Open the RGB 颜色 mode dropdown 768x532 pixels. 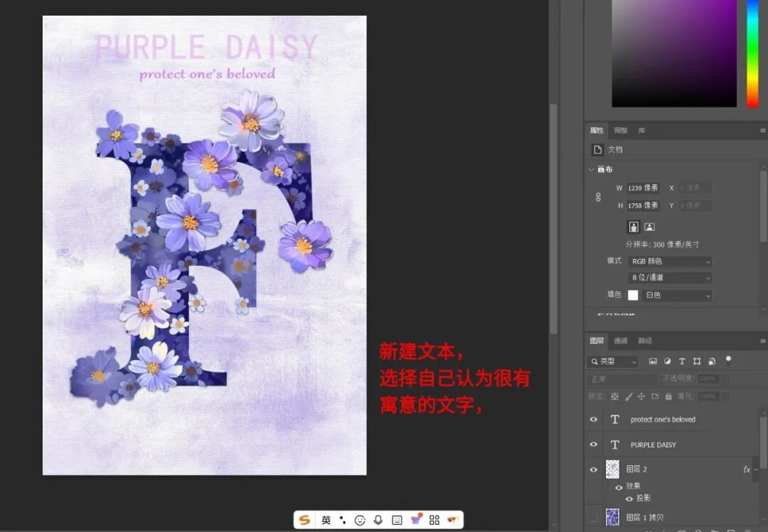coord(670,262)
